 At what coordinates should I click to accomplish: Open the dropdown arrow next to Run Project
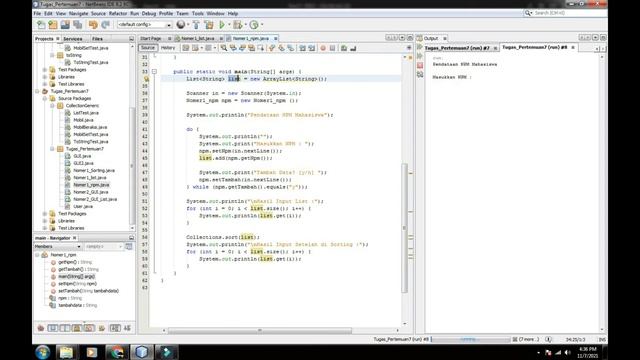point(229,24)
